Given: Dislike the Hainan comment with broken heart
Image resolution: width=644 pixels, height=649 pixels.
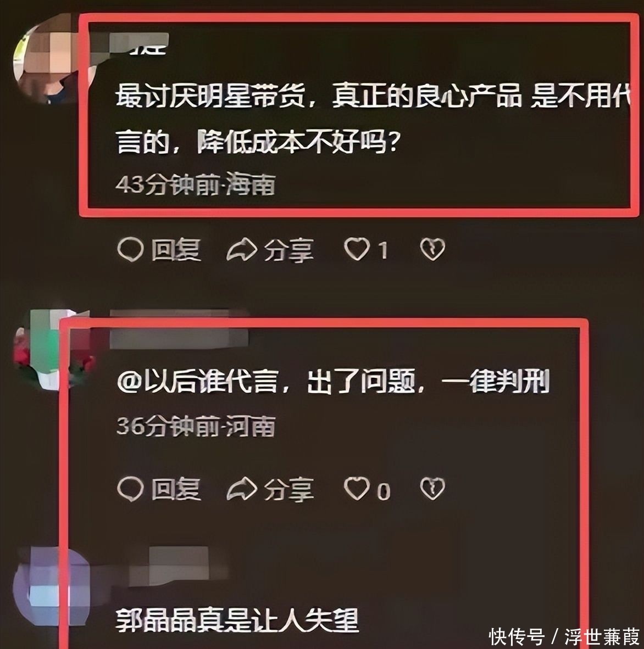Looking at the screenshot, I should tap(432, 250).
